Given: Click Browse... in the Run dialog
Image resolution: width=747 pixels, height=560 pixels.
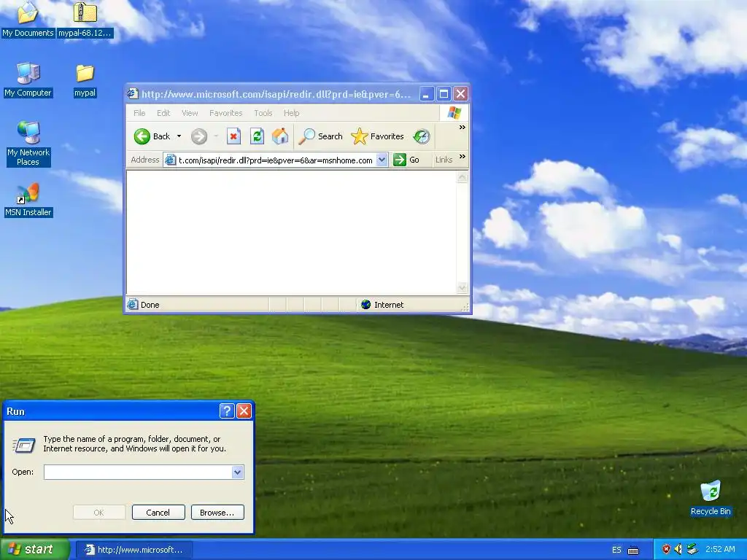Looking at the screenshot, I should point(217,513).
